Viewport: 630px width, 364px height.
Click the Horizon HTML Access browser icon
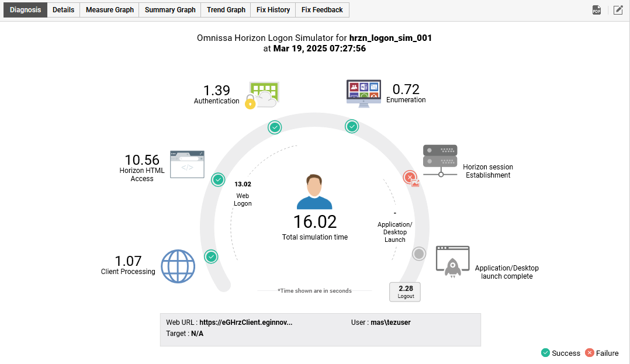point(187,164)
